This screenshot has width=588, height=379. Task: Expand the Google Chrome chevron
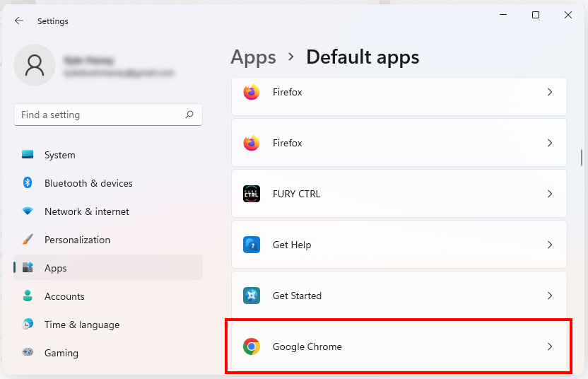(550, 346)
